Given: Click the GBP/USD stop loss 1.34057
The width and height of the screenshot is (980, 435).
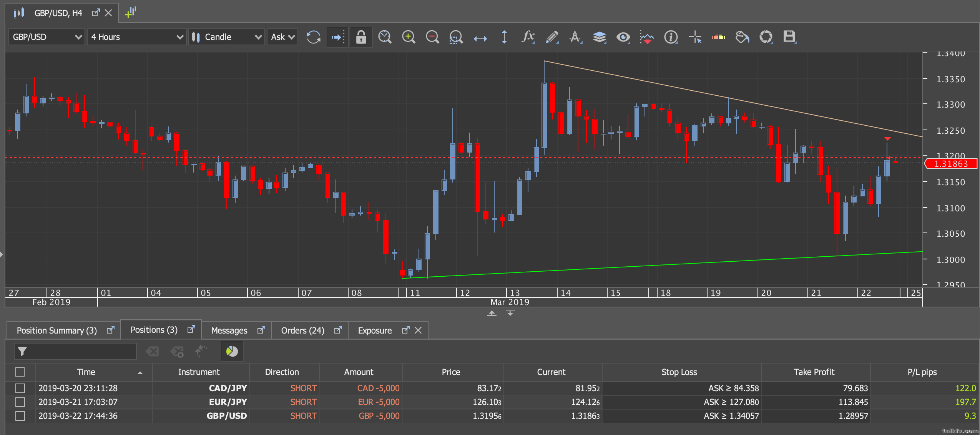Looking at the screenshot, I should coord(731,416).
